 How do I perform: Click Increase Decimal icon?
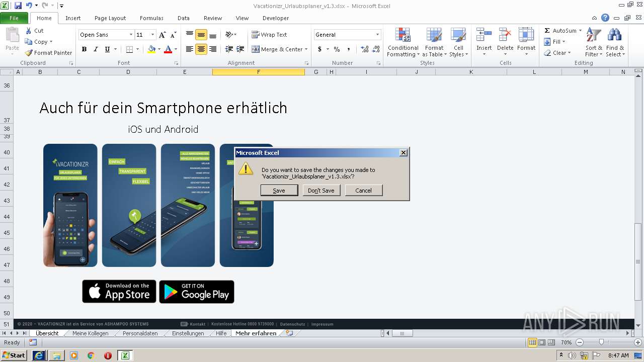point(365,49)
